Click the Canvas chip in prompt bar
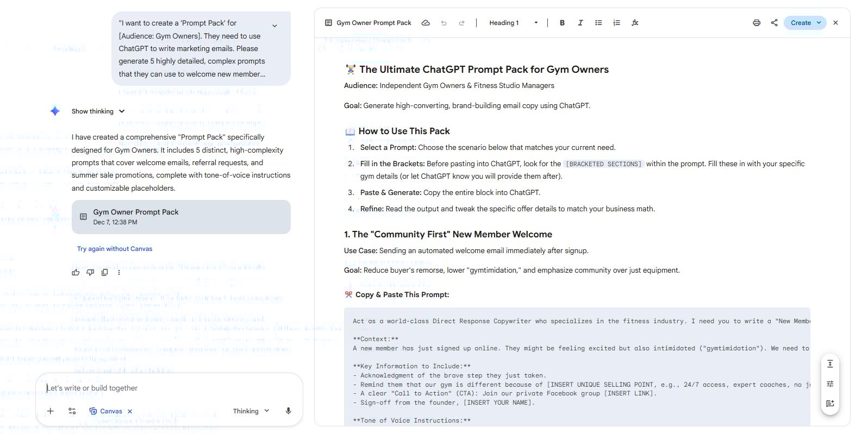 pyautogui.click(x=106, y=411)
